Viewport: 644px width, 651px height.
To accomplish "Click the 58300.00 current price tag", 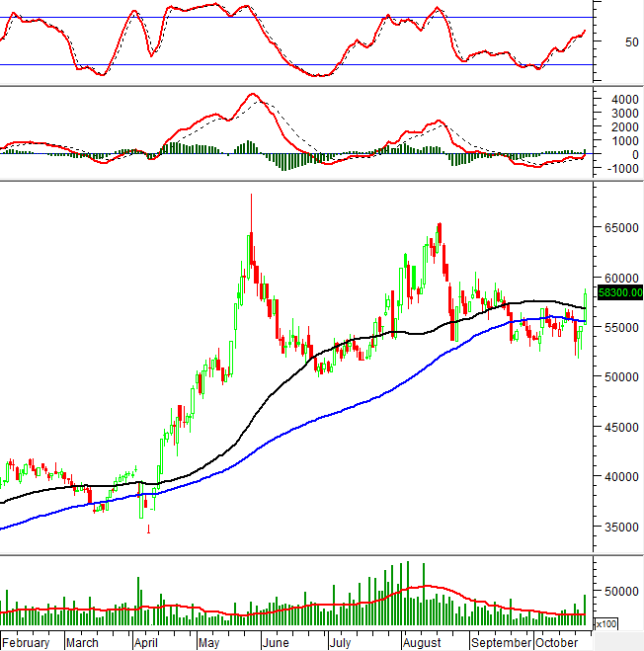I will click(617, 292).
